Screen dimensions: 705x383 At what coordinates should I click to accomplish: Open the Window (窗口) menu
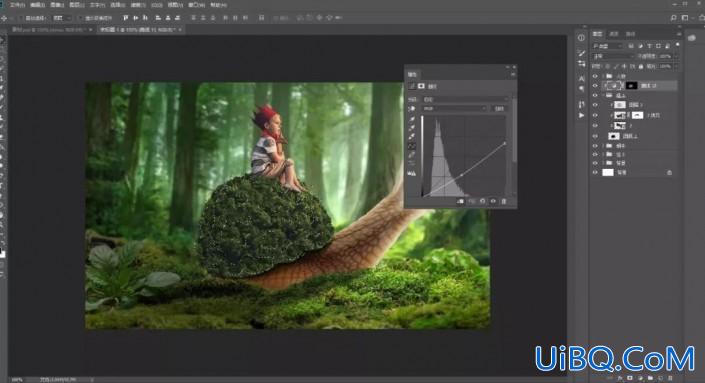point(196,5)
